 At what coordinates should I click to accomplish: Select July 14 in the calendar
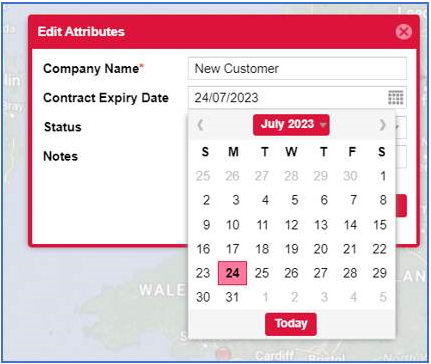350,225
